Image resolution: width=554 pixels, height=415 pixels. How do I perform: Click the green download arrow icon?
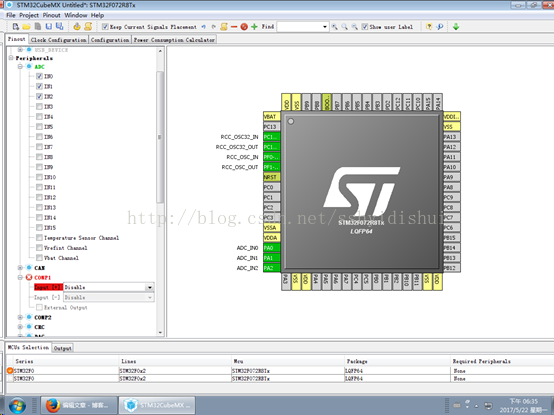tap(456, 27)
